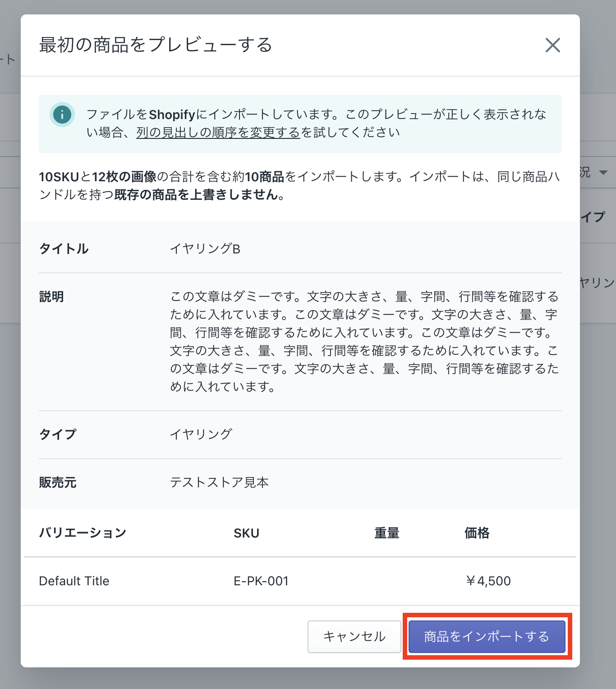
Task: Click the SKU column header
Action: coord(246,533)
